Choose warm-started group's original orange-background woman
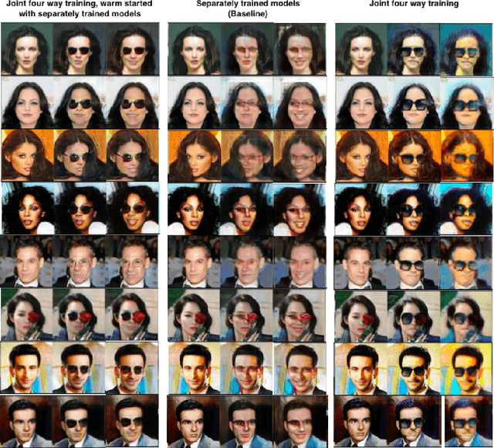 pyautogui.click(x=28, y=155)
